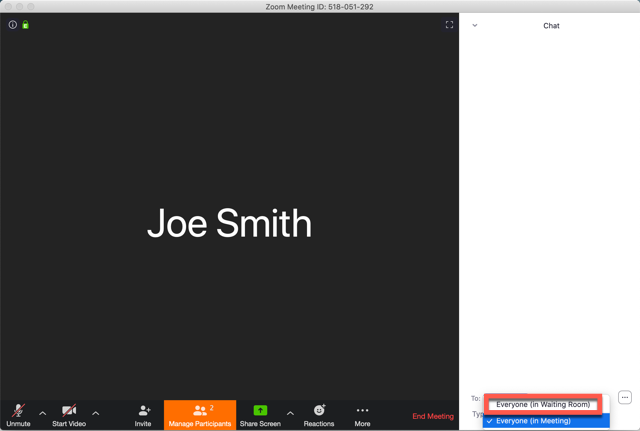This screenshot has height=431, width=640.
Task: Unmute the microphone
Action: [18, 414]
